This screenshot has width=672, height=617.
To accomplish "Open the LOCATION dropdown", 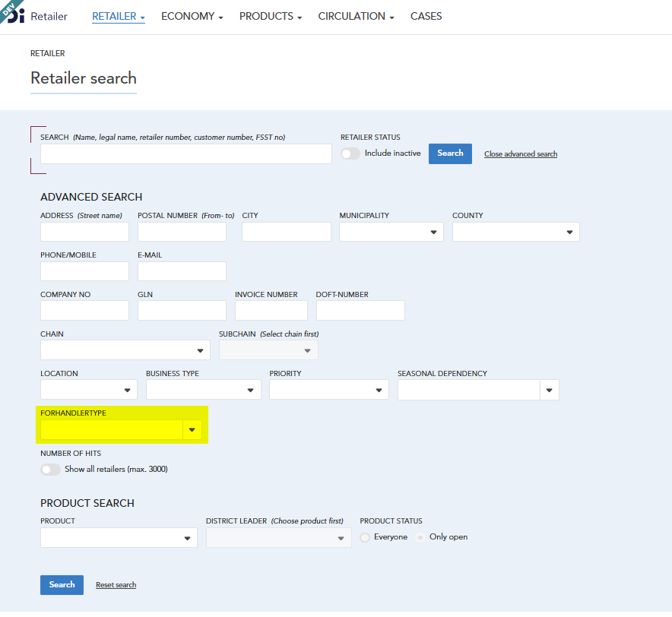I will click(x=89, y=390).
